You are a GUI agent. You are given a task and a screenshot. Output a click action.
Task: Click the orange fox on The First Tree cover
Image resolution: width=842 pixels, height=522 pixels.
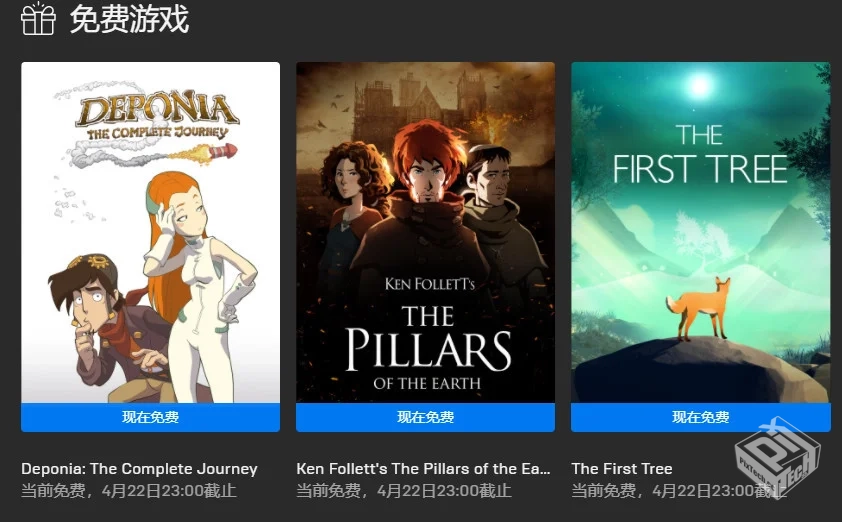700,309
